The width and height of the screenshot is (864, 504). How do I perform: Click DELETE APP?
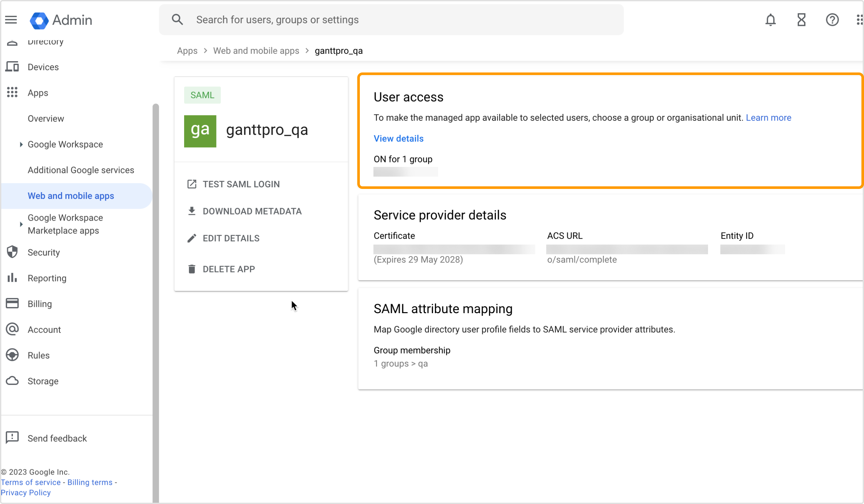[229, 269]
